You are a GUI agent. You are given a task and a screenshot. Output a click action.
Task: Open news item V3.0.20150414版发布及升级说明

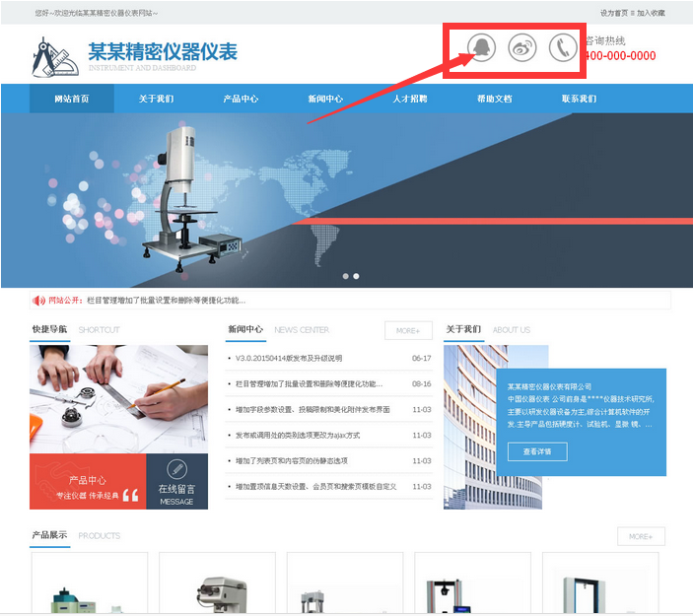point(288,359)
